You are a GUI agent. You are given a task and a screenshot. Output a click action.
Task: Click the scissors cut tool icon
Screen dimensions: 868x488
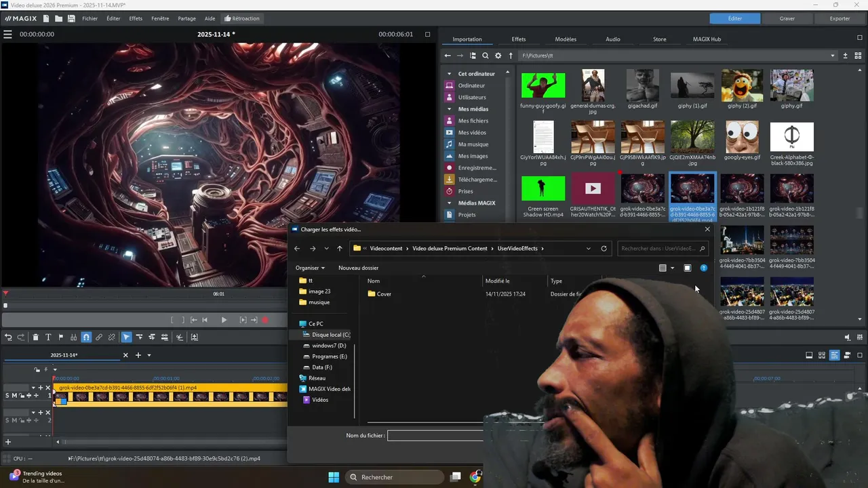pos(180,337)
